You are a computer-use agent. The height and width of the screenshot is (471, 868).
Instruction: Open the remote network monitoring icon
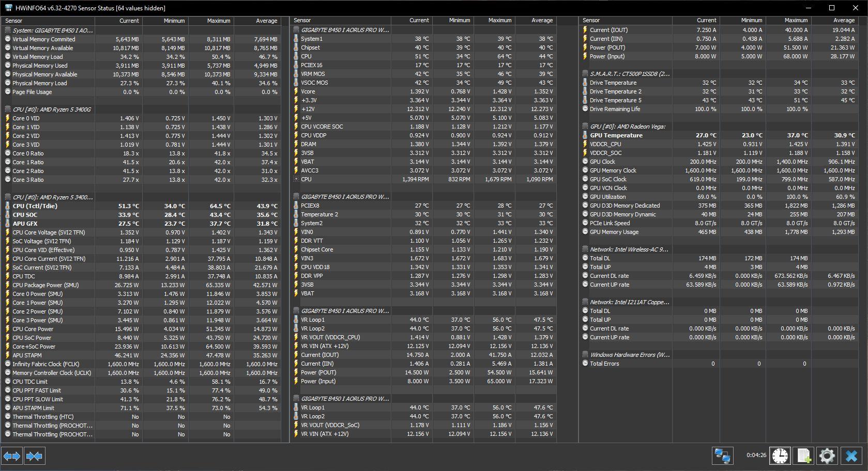pyautogui.click(x=722, y=456)
